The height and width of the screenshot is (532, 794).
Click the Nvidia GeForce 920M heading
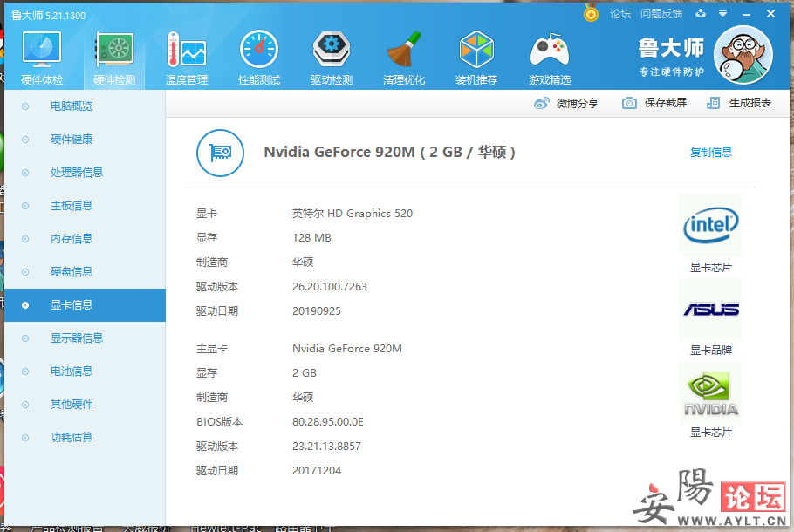[x=389, y=152]
